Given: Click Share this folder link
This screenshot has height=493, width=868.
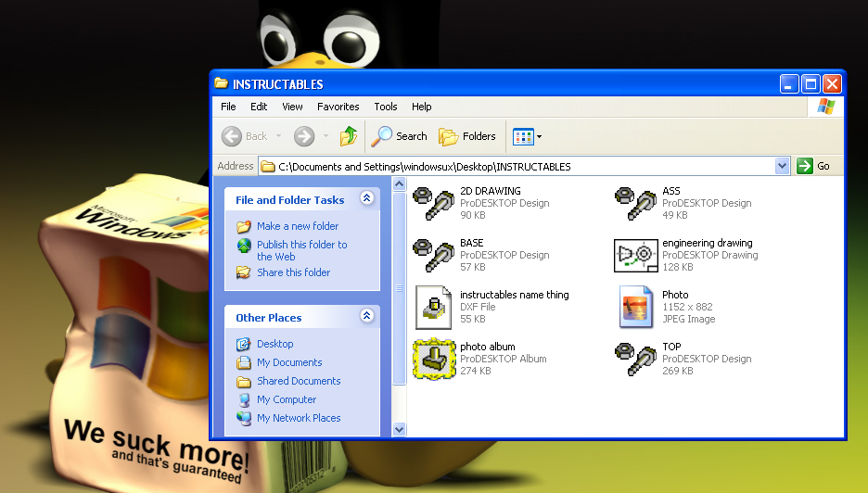Looking at the screenshot, I should click(x=293, y=272).
